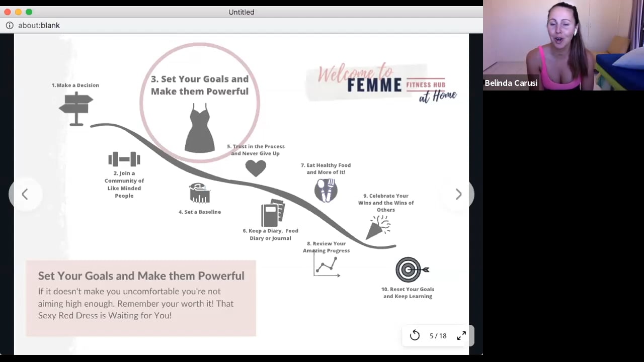Click '5. Trust in the Process and Never Give Up'
This screenshot has height=362, width=644.
coord(256,150)
